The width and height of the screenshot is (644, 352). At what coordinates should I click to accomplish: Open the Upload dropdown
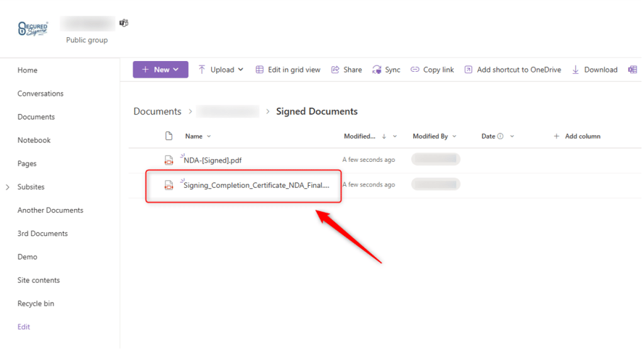tap(221, 69)
